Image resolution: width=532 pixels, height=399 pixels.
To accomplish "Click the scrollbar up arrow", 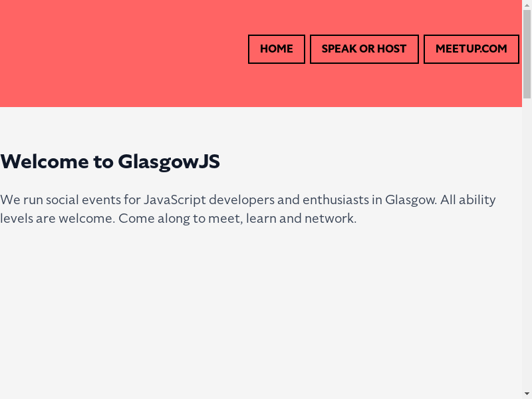I will point(527,5).
